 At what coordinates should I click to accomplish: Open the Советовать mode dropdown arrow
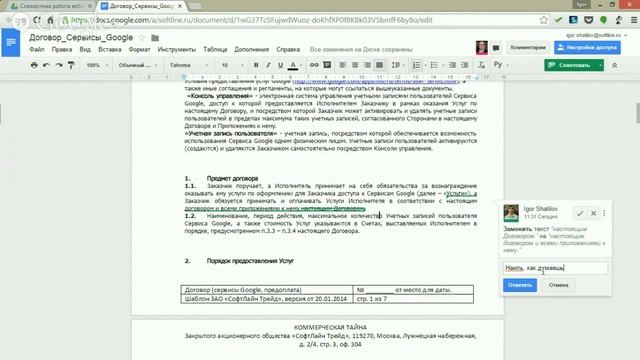(x=600, y=65)
